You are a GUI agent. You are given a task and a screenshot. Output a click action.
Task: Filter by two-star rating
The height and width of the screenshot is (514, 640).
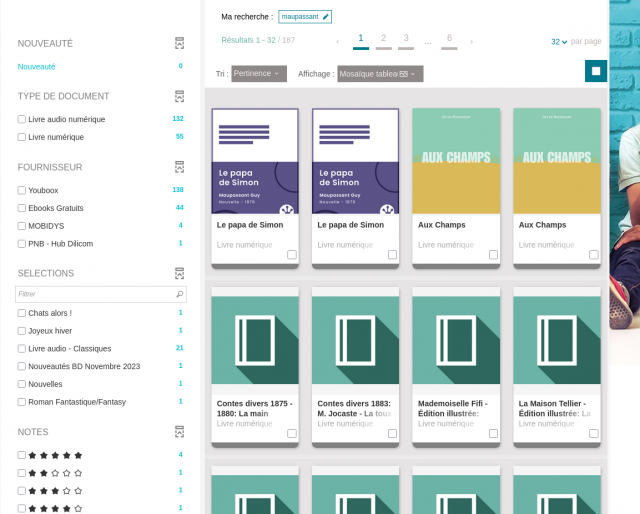pos(22,473)
